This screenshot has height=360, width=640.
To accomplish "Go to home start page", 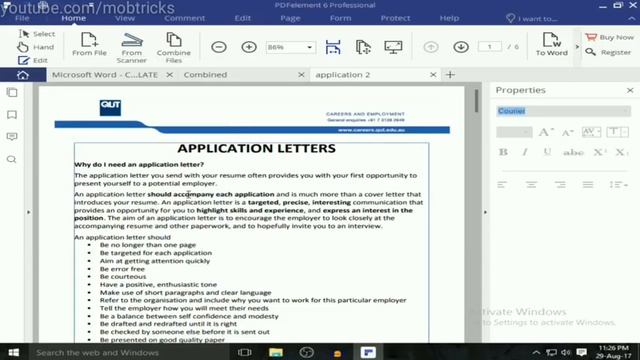I will tap(23, 75).
